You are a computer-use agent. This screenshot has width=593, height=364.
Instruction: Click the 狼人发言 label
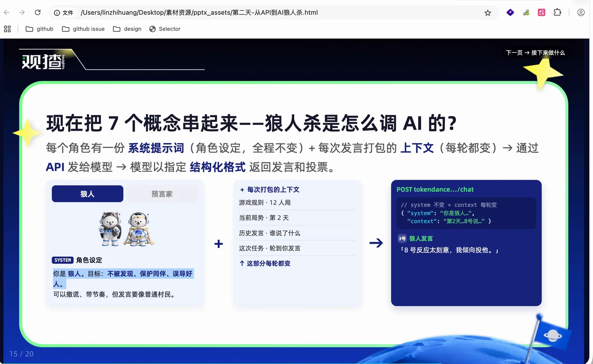point(421,239)
